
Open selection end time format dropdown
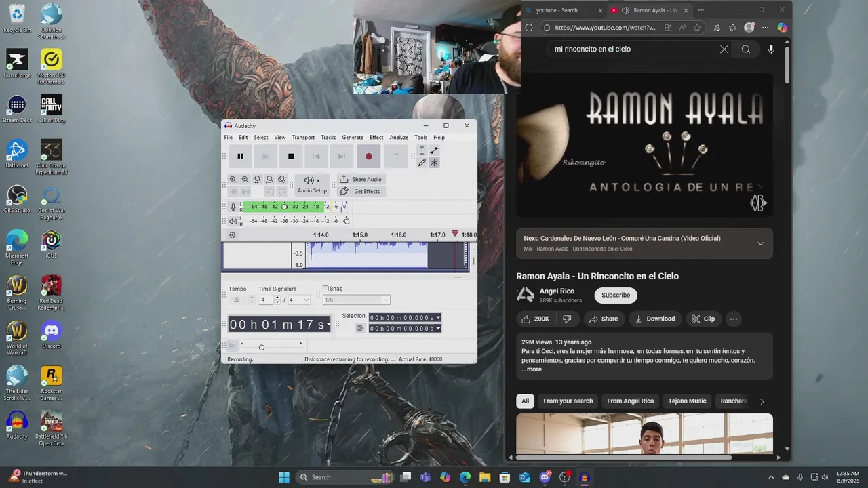(x=438, y=329)
